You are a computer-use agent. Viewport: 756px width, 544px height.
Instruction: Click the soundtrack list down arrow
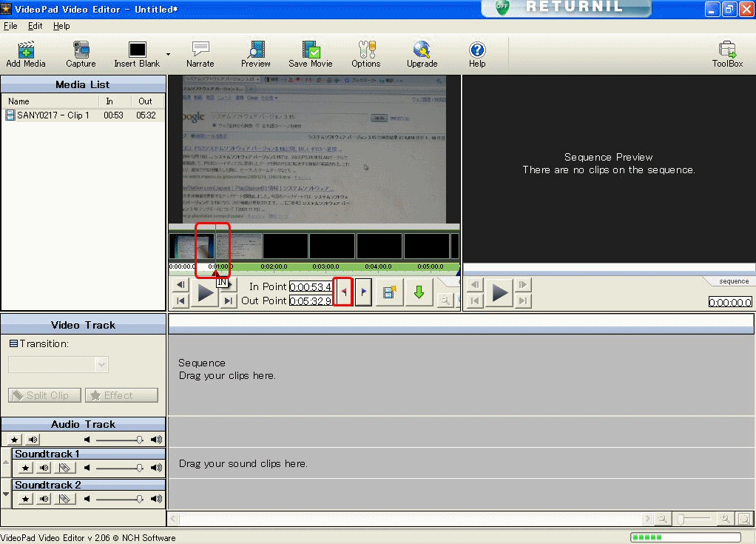tap(6, 494)
